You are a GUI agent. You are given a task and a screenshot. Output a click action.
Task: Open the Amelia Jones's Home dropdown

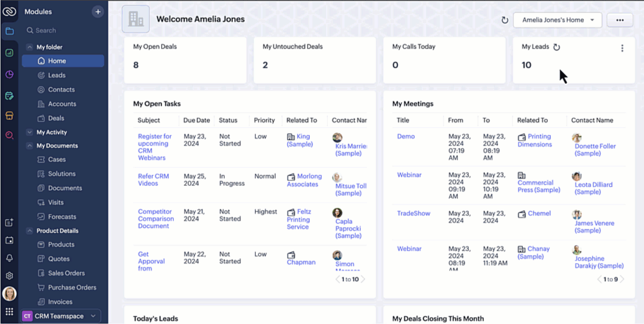coord(557,20)
